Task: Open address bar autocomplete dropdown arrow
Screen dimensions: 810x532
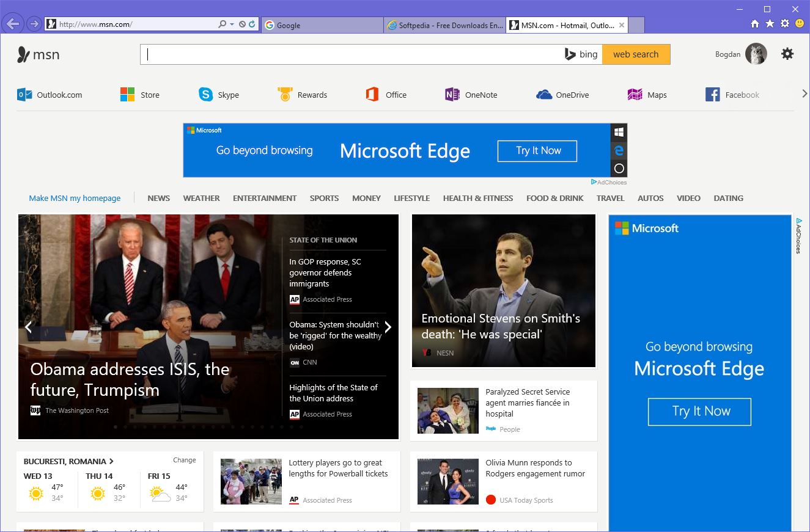Action: point(232,24)
